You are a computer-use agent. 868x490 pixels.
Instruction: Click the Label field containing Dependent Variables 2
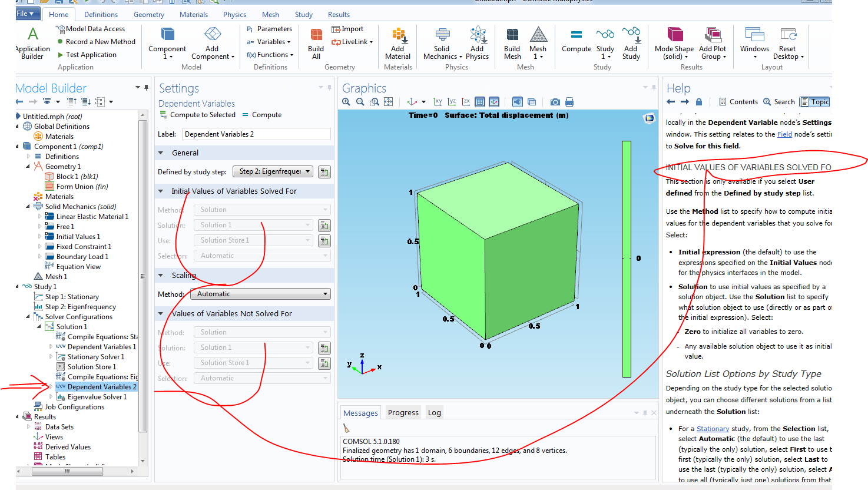tap(256, 134)
